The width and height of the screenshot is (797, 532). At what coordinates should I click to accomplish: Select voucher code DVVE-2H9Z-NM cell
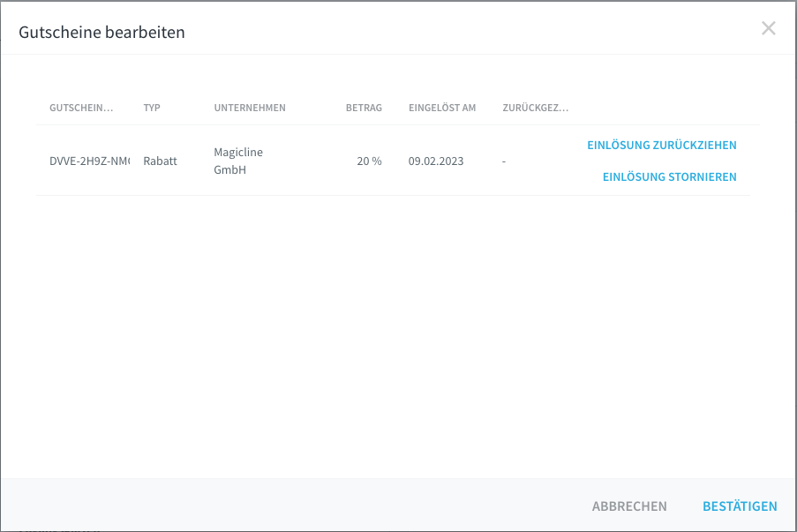point(89,161)
